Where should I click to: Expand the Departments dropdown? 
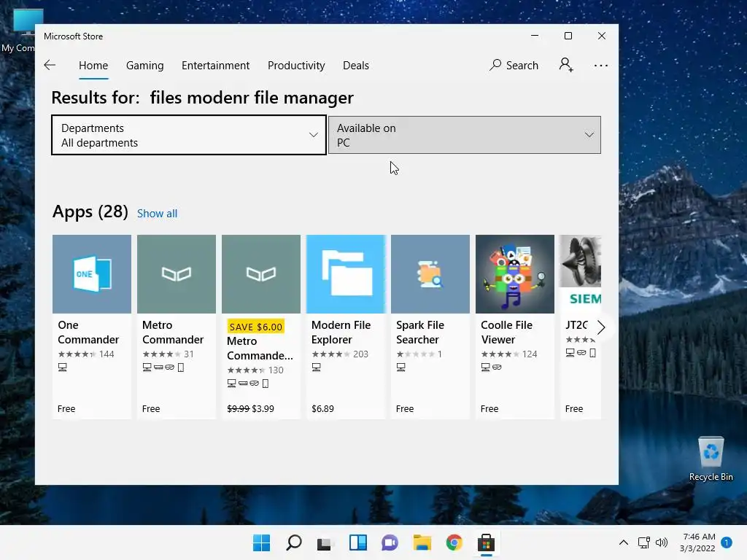coord(189,135)
